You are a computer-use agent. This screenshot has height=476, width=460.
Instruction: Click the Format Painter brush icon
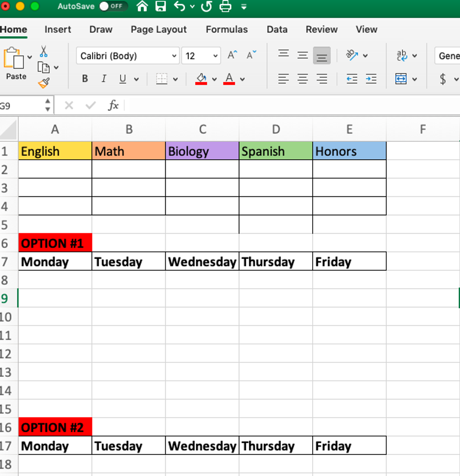click(x=44, y=83)
